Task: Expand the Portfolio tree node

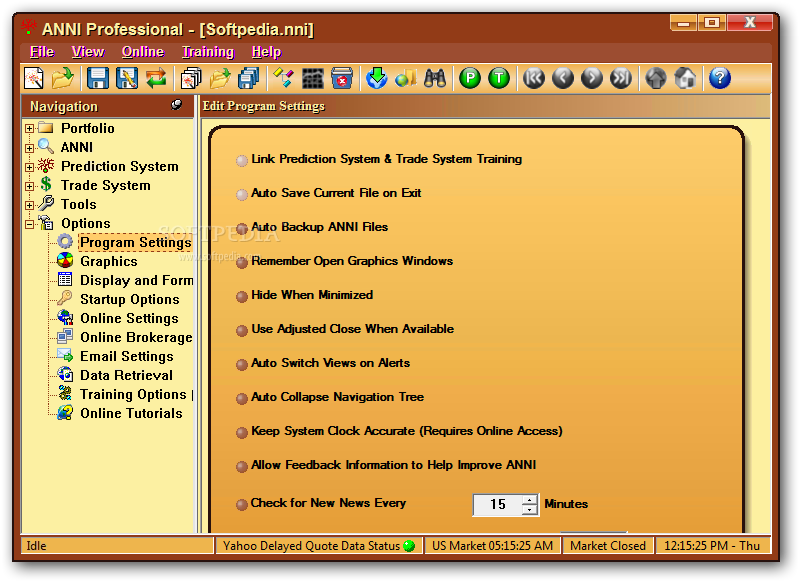Action: pyautogui.click(x=30, y=129)
